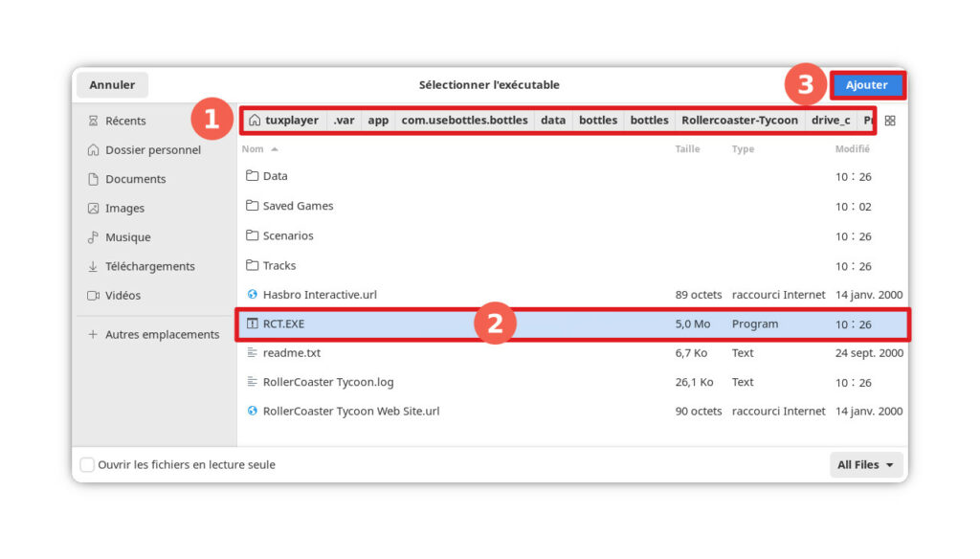Open Récents in the sidebar

point(124,121)
